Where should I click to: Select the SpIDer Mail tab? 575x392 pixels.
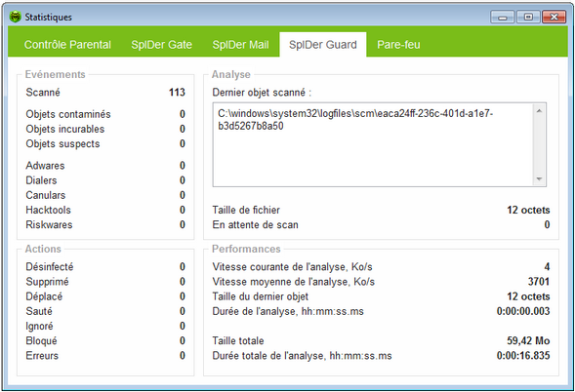click(240, 45)
